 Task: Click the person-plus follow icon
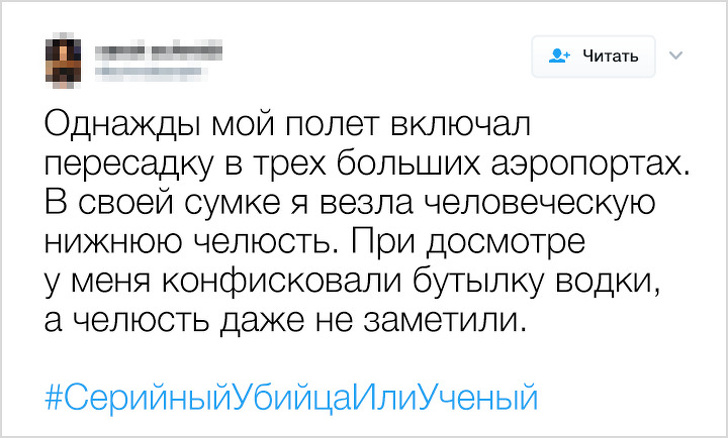[562, 56]
